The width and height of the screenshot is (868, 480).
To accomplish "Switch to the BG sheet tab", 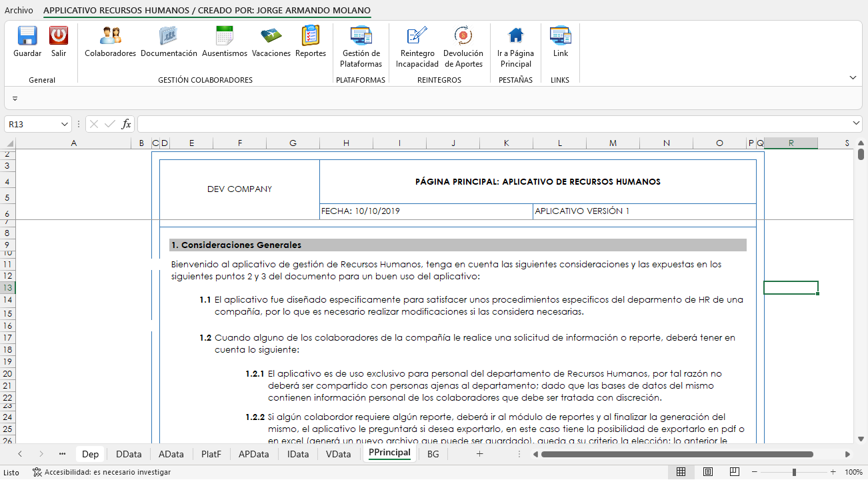I will pos(433,454).
